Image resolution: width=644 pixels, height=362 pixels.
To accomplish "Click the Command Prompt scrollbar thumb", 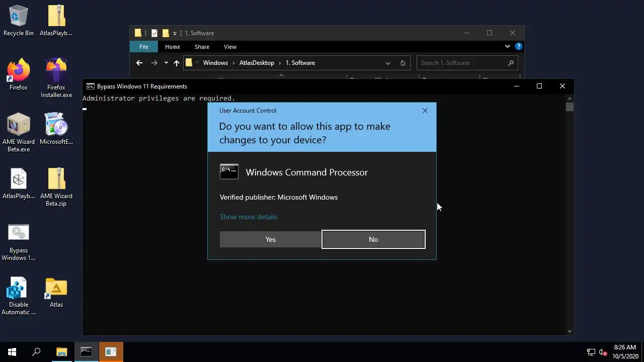I will (570, 107).
